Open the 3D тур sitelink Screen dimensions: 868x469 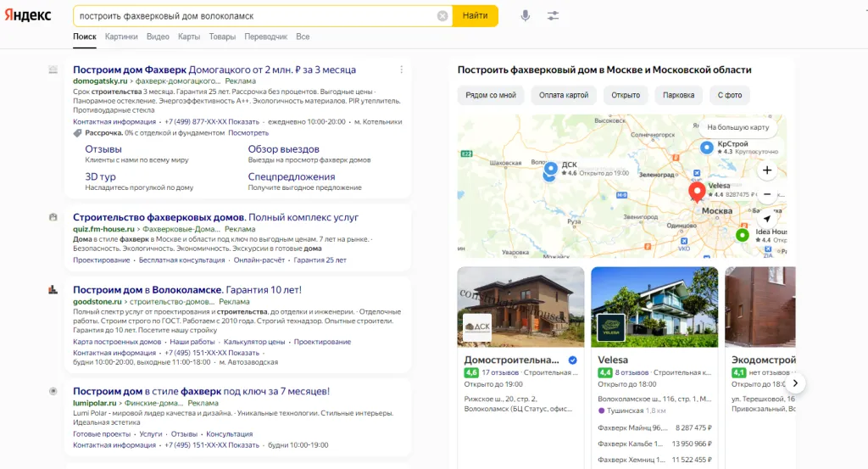point(100,176)
